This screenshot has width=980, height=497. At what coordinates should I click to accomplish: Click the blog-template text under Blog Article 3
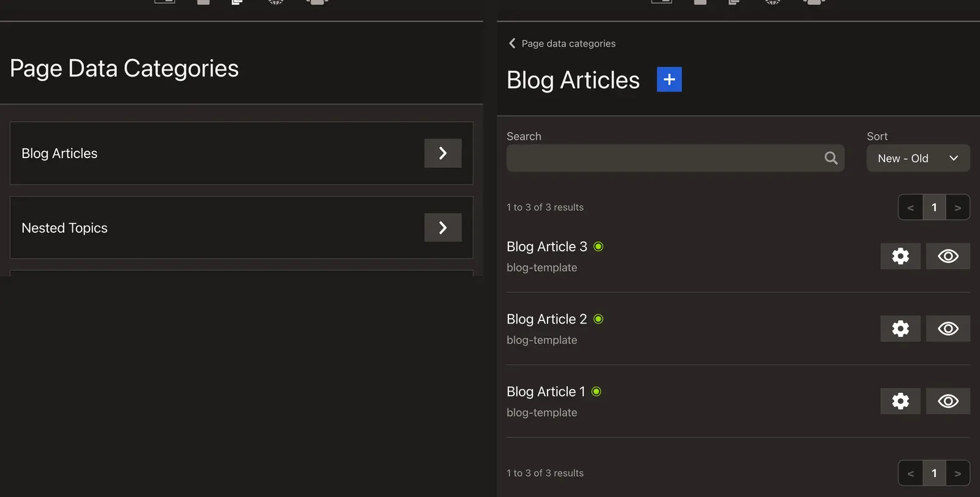(542, 267)
